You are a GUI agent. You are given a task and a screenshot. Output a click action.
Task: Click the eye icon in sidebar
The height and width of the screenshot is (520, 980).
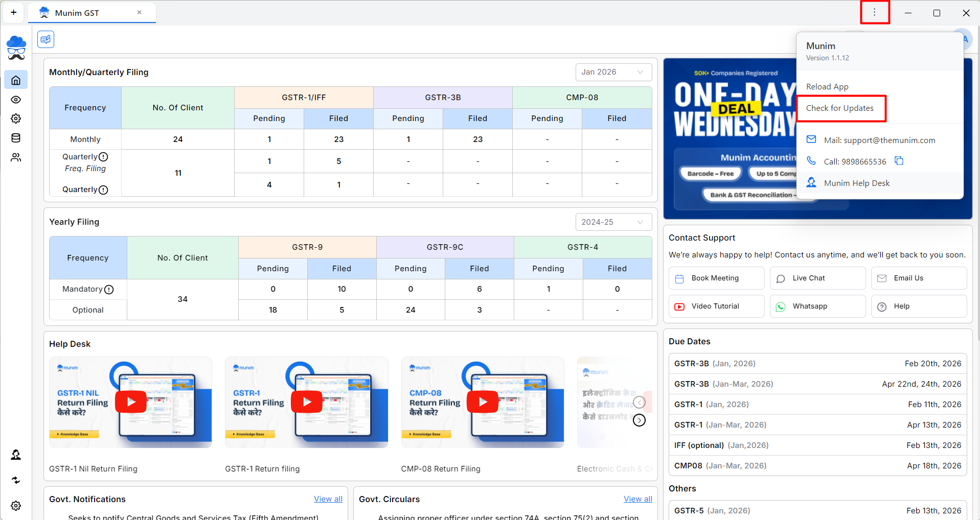(x=16, y=100)
